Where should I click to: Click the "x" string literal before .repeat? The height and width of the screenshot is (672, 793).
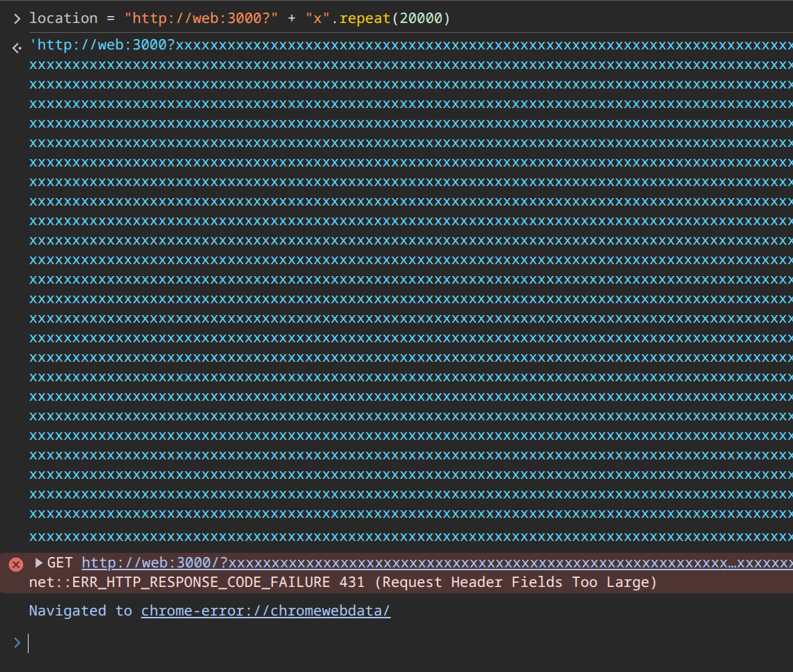(317, 18)
